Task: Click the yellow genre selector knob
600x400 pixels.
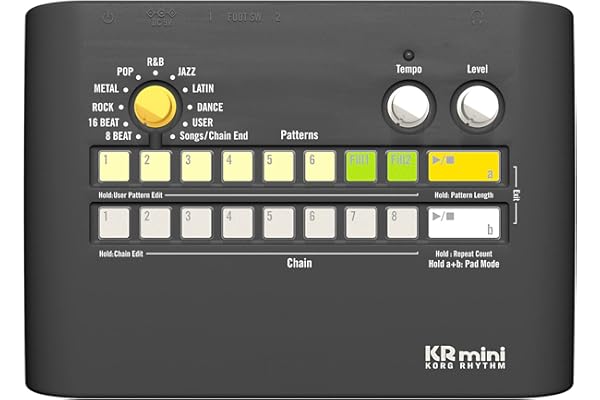Action: coord(155,106)
